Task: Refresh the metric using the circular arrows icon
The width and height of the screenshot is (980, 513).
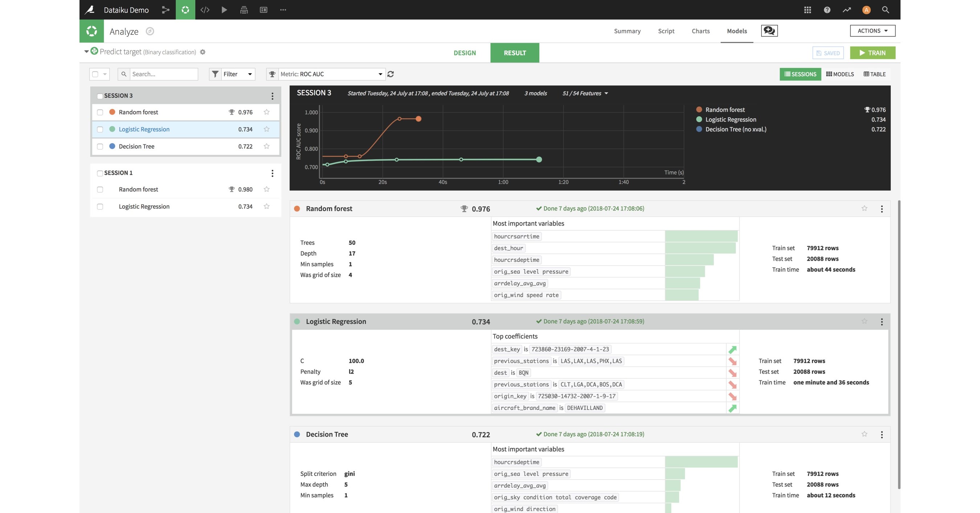Action: point(391,74)
